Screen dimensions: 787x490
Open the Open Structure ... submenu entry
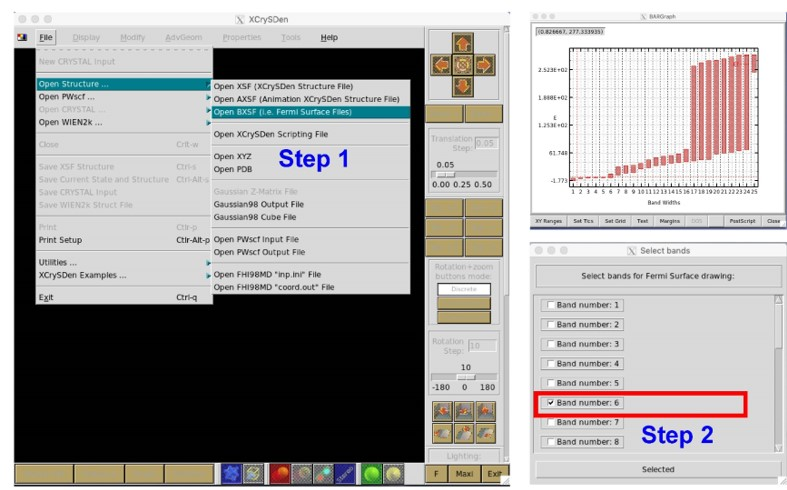(x=124, y=84)
